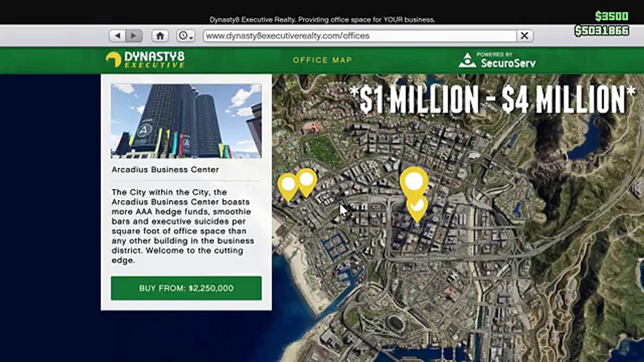Click the SecuroServ logo in header

497,60
